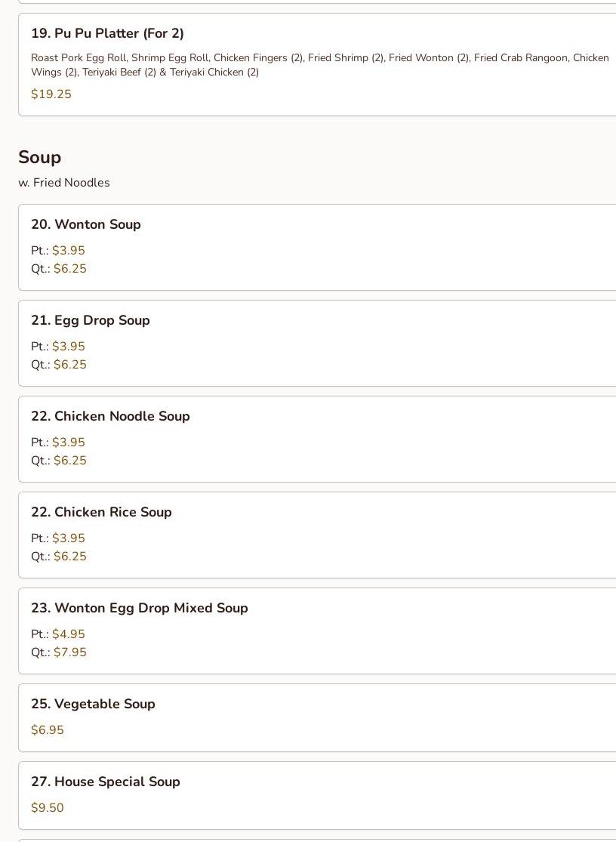Select the $7.95 quart Mixed Soup price
616x842 pixels.
click(x=70, y=652)
